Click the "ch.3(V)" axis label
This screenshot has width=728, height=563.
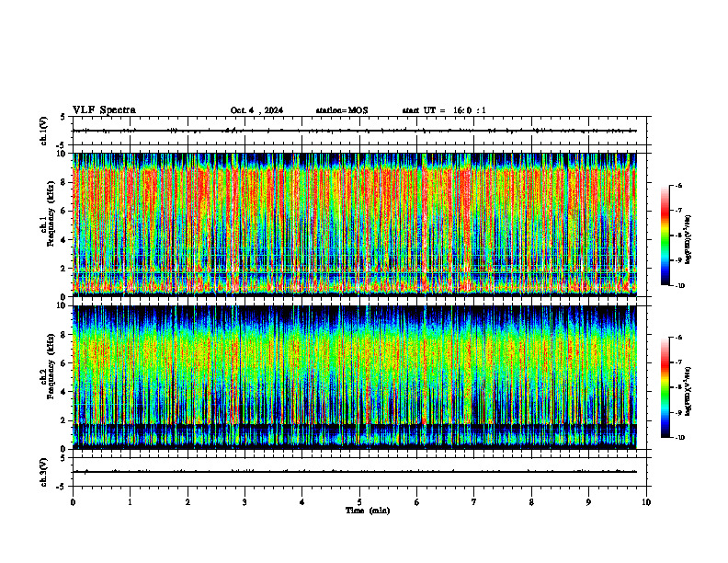[x=43, y=472]
